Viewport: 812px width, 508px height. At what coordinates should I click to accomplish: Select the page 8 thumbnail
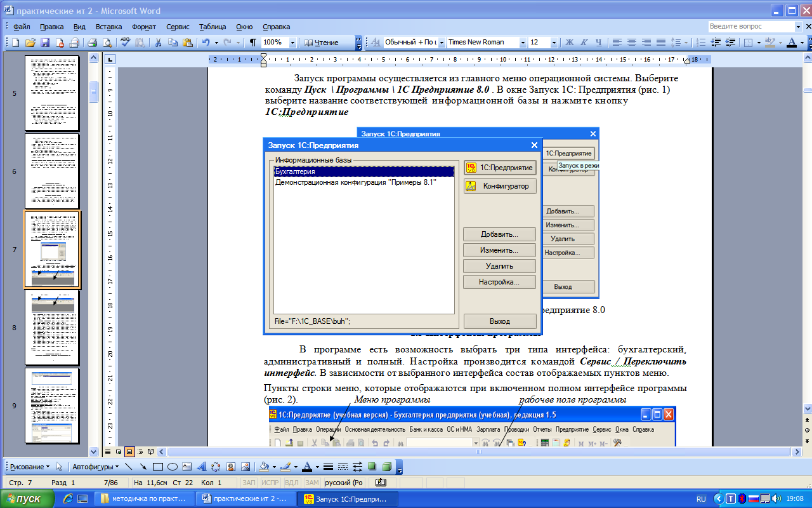pos(52,328)
